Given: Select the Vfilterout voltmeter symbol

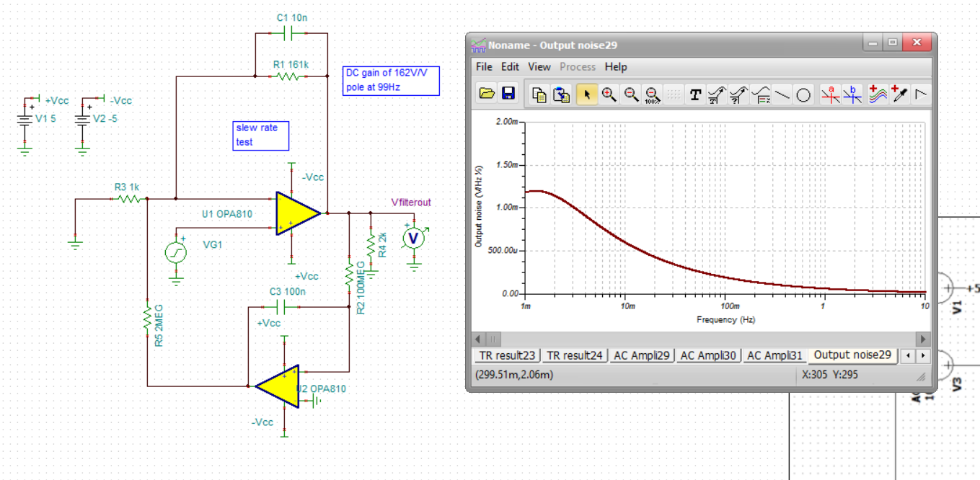Looking at the screenshot, I should [414, 238].
